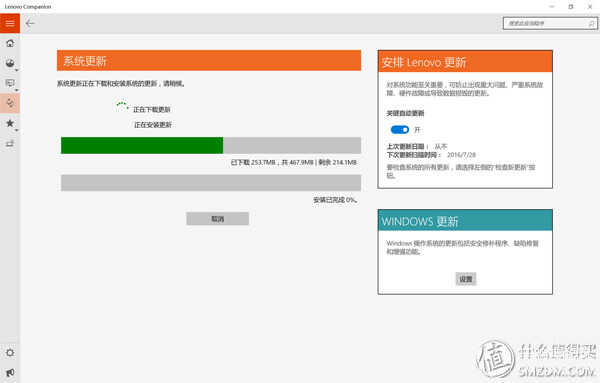Viewport: 600px width, 383px height.
Task: Turn off the 关键自动更新 switch
Action: point(400,130)
